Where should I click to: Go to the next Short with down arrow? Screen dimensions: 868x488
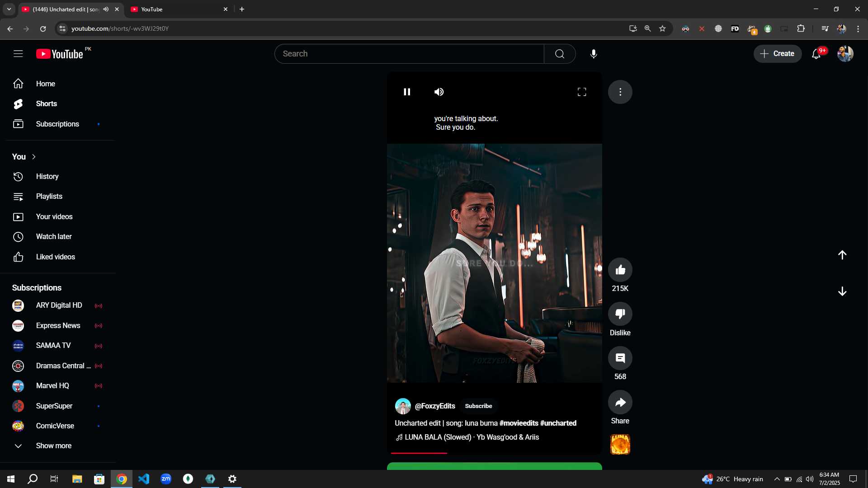842,291
